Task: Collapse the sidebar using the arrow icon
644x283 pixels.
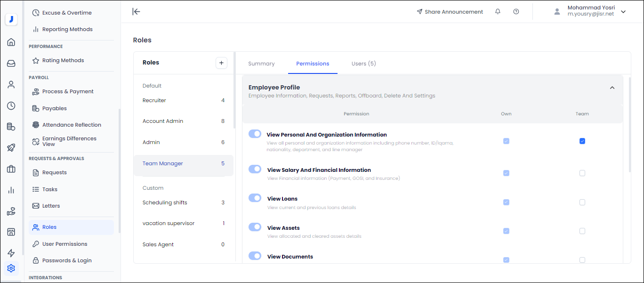Action: [136, 12]
